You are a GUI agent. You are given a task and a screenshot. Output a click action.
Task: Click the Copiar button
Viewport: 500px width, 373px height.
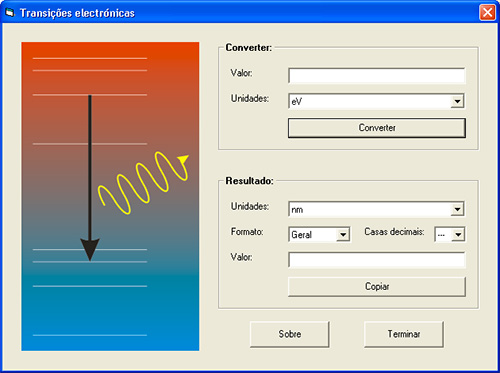pos(377,286)
